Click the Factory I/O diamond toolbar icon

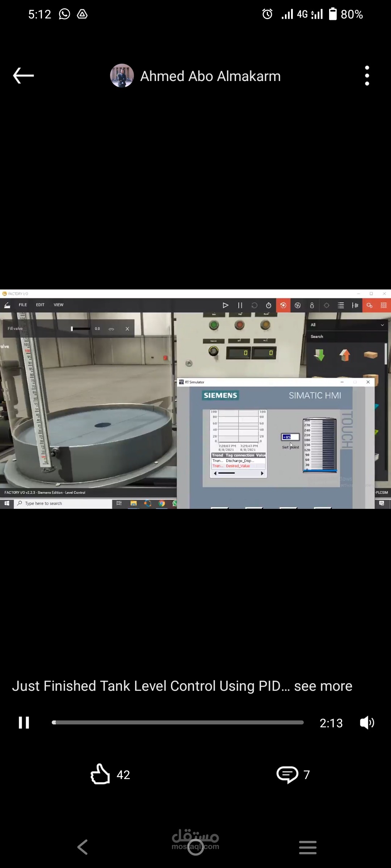pos(327,305)
